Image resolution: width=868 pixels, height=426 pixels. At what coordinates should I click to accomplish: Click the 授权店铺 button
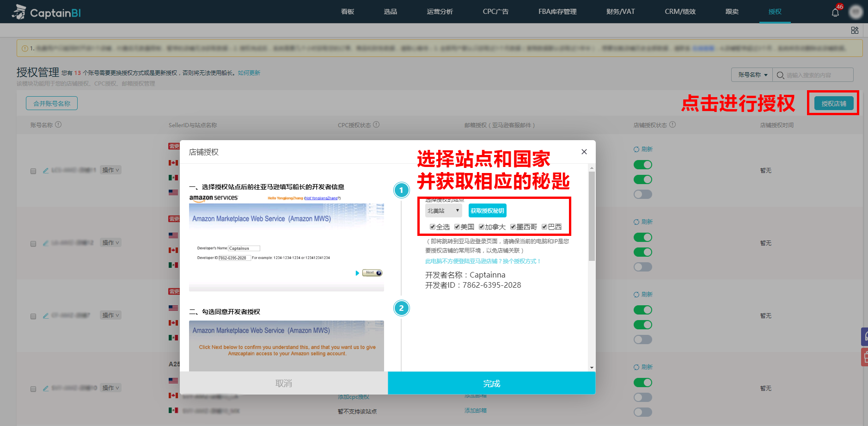pyautogui.click(x=834, y=103)
